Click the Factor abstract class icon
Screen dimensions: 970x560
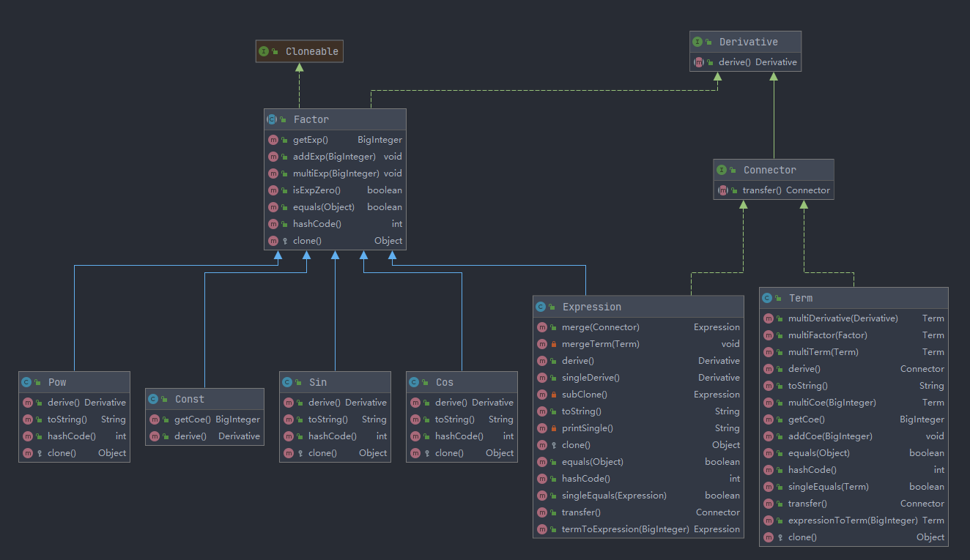[x=272, y=119]
